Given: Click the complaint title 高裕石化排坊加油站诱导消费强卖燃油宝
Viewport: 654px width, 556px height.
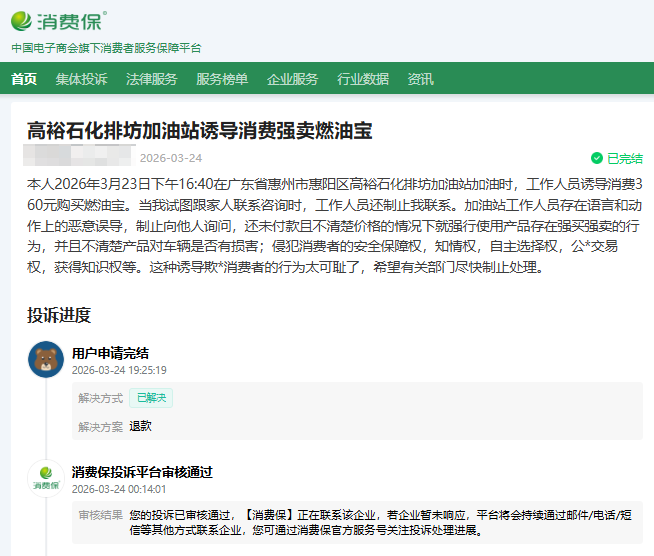Looking at the screenshot, I should point(200,131).
